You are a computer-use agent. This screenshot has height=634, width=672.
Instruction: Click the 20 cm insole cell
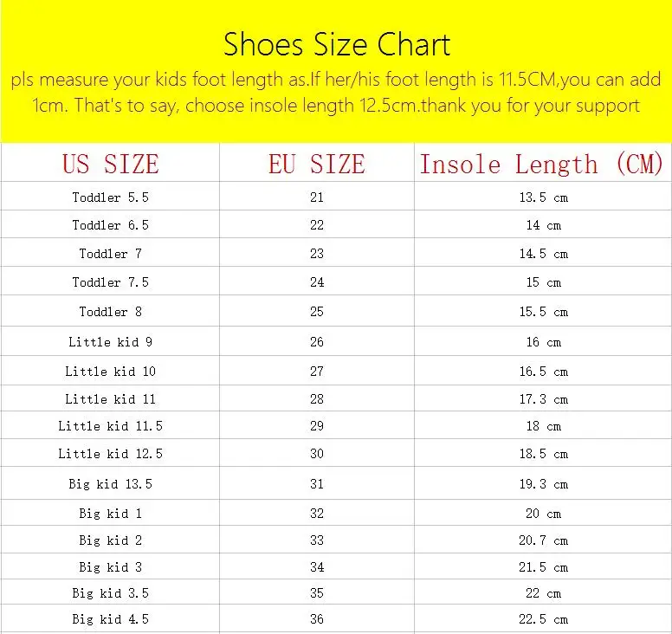544,513
